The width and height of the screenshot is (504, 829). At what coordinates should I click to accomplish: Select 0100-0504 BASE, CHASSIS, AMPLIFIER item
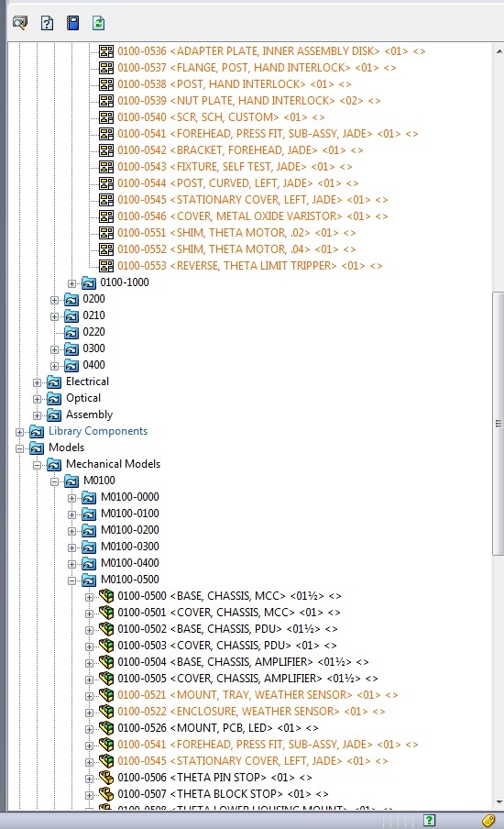pos(243,662)
